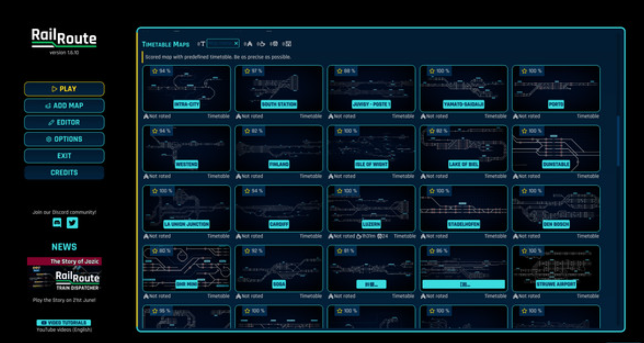Open the OHR Mini map thumbnail
The image size is (644, 343).
click(186, 268)
